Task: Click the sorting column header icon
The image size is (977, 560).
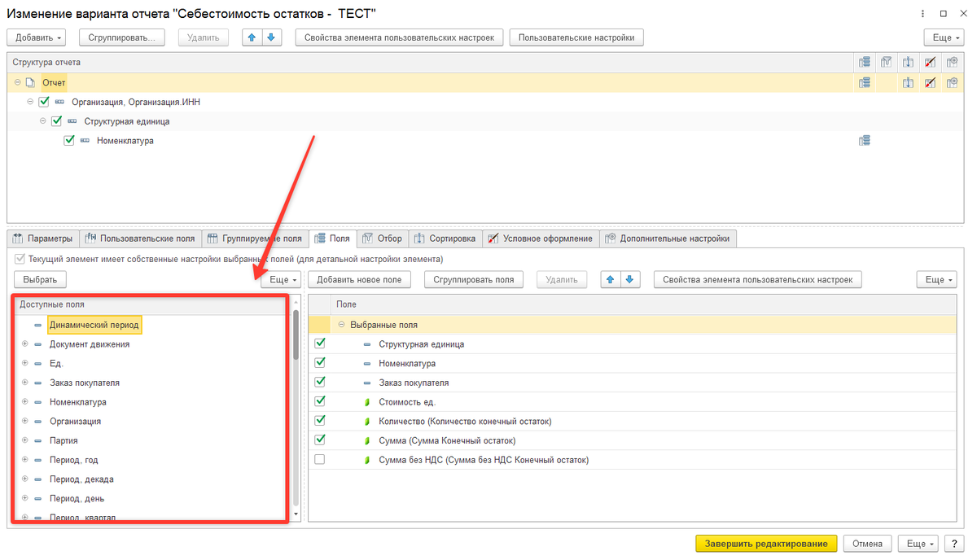Action: coord(909,62)
